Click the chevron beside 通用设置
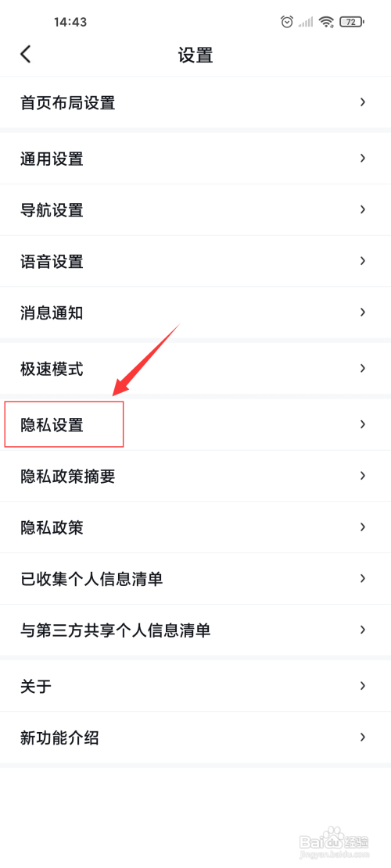391x868 pixels. click(363, 159)
